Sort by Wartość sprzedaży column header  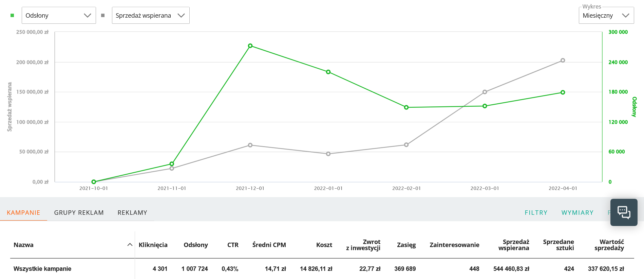click(x=609, y=245)
